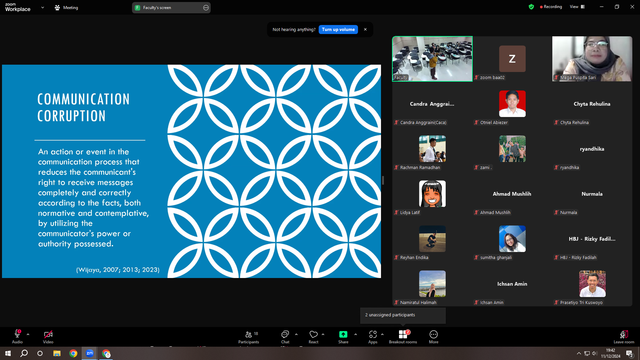Open the More options menu
Screen dimensions: 640x360
[x=433, y=336]
